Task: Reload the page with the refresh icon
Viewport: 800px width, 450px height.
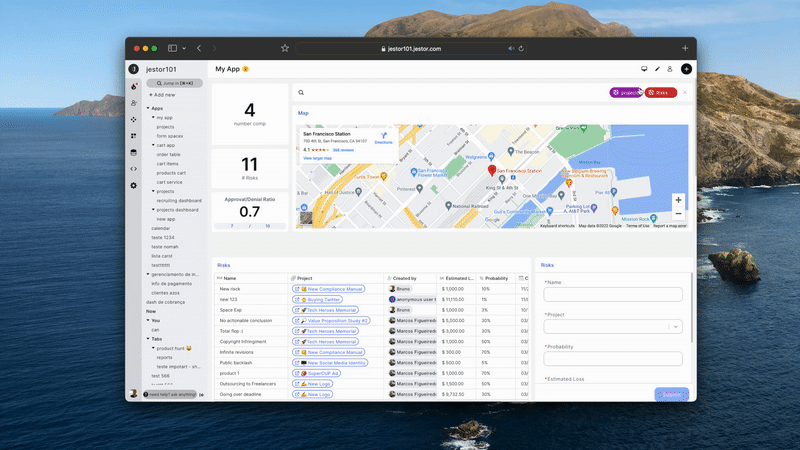Action: click(521, 48)
